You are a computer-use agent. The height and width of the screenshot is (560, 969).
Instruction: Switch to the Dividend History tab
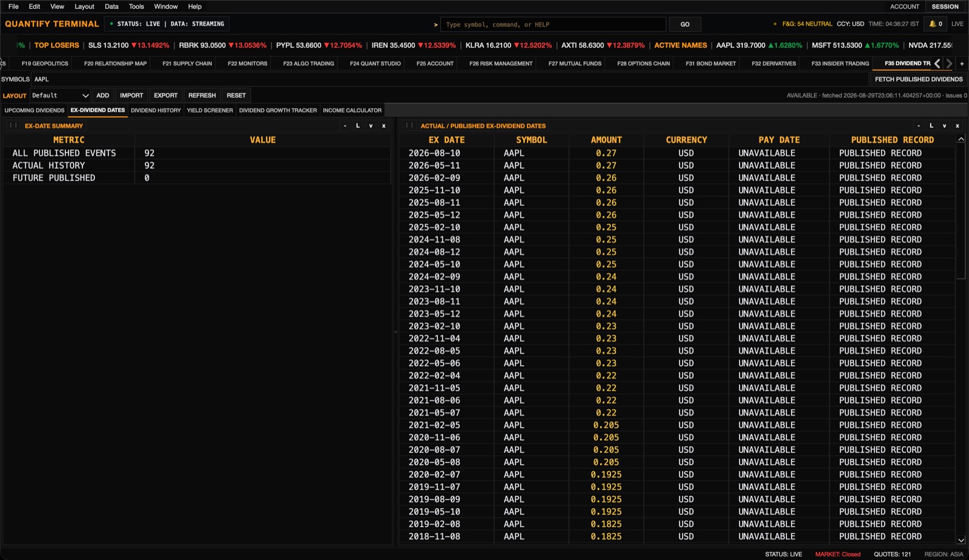(156, 111)
